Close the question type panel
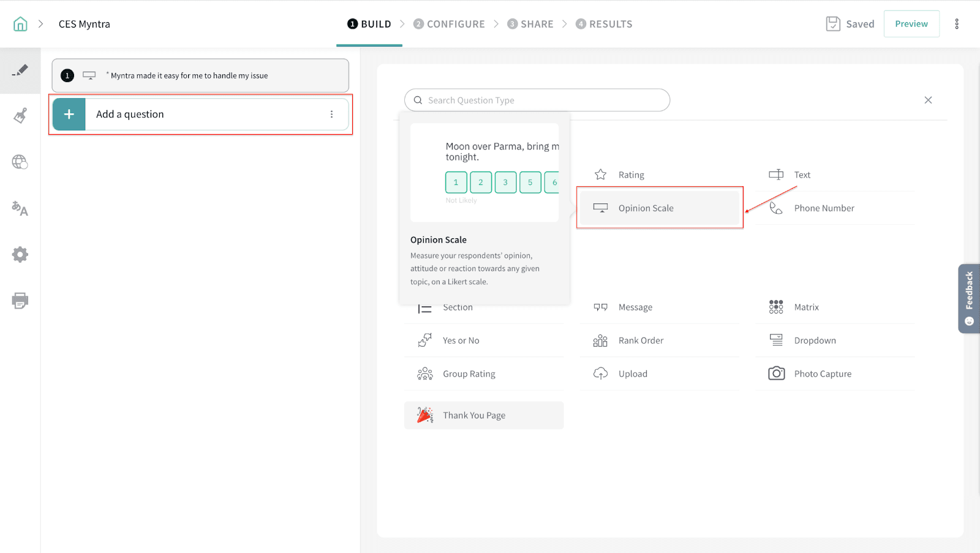The image size is (980, 553). [x=928, y=100]
